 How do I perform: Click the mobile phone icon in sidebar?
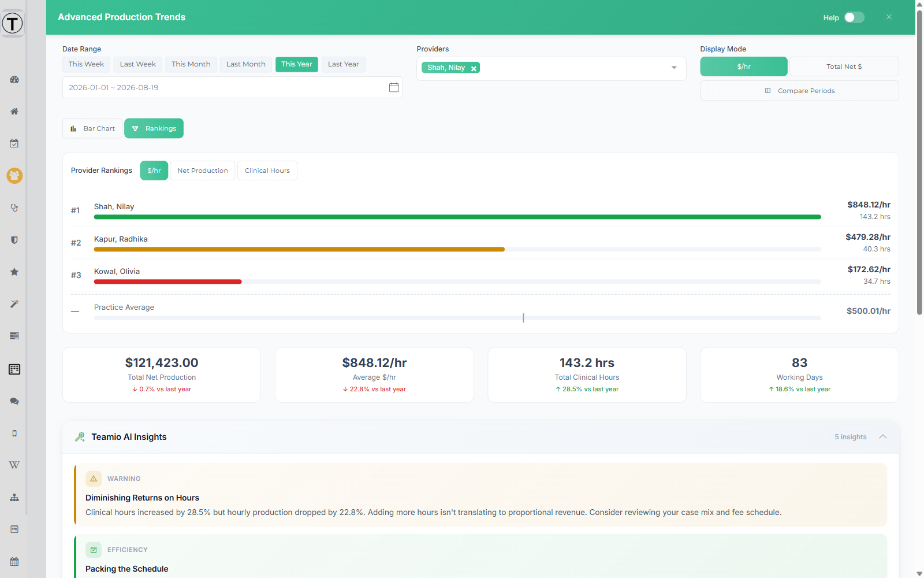(14, 433)
